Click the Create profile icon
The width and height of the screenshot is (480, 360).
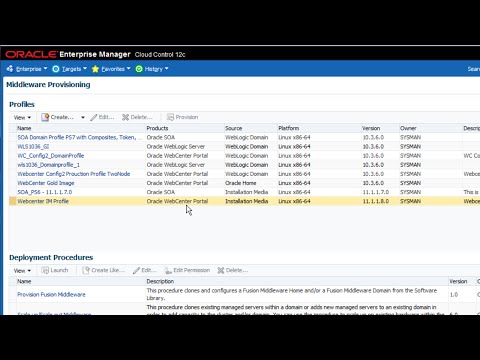point(45,117)
